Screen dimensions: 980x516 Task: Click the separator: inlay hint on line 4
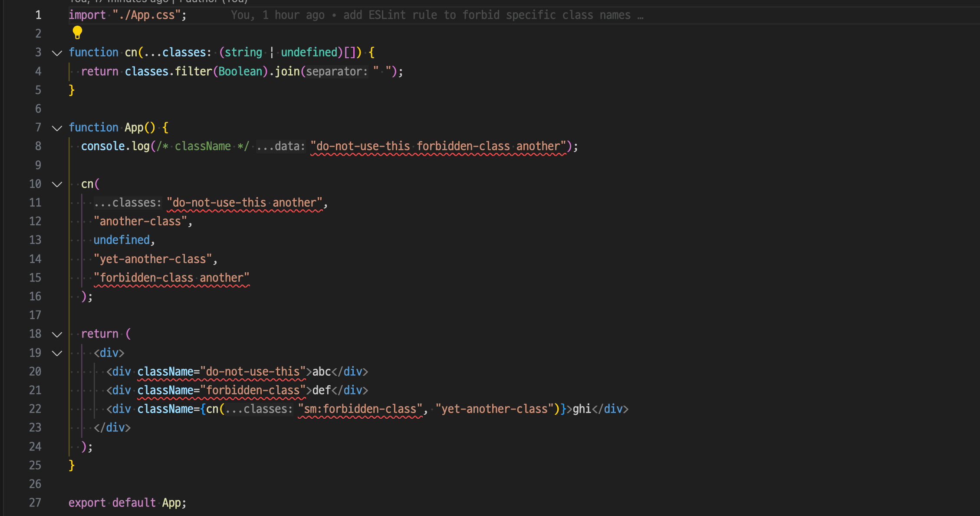pyautogui.click(x=336, y=72)
